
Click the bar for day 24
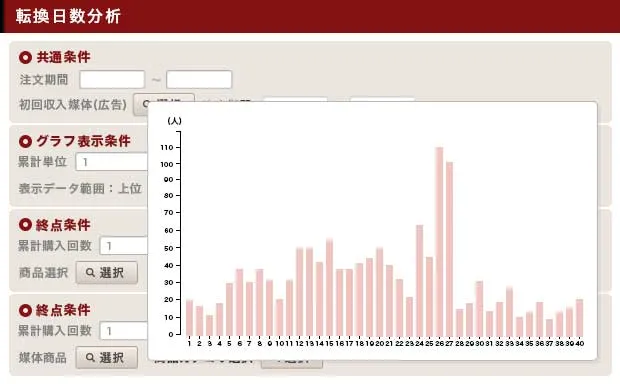(419, 280)
